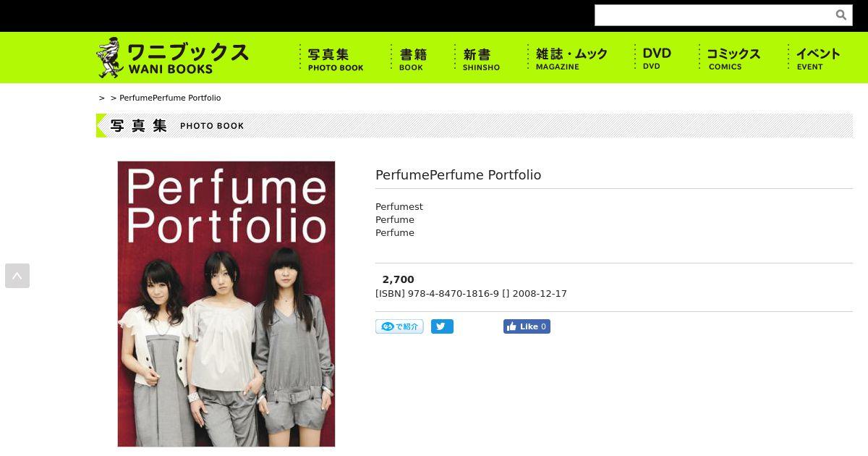Click the Perfume Portfolio cover image
This screenshot has width=868, height=456.
coord(226,304)
